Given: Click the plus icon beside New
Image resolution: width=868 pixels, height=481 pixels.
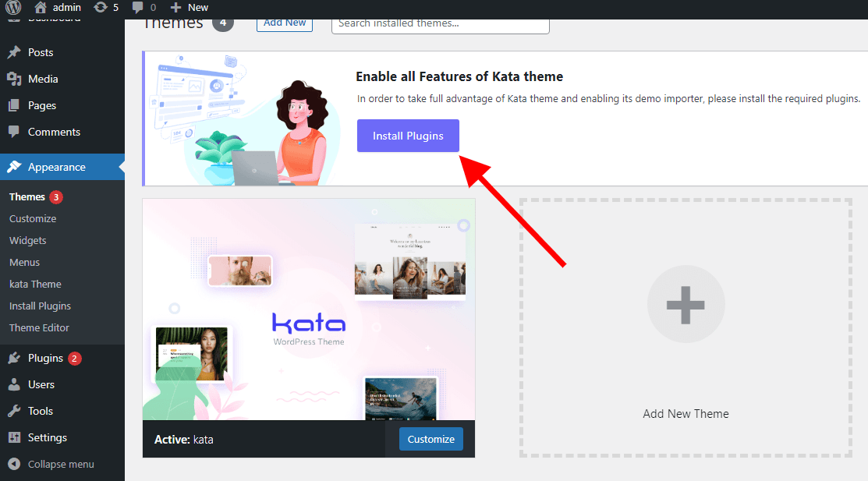Looking at the screenshot, I should (175, 7).
